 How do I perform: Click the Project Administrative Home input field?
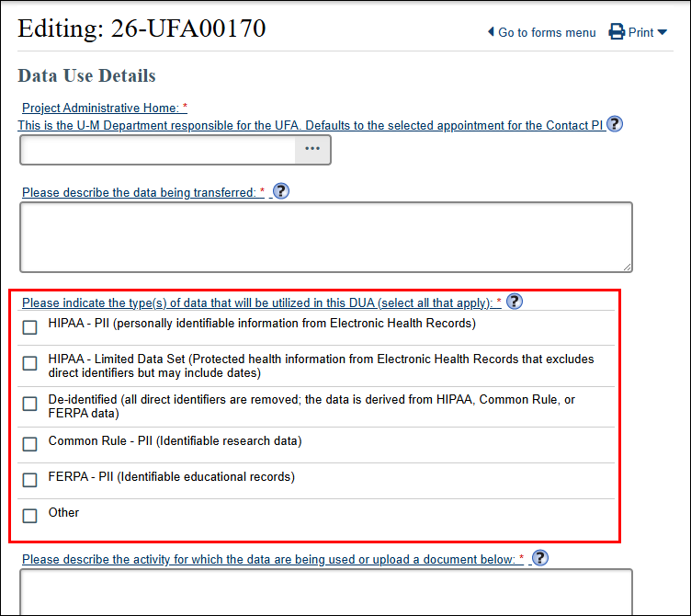point(158,150)
